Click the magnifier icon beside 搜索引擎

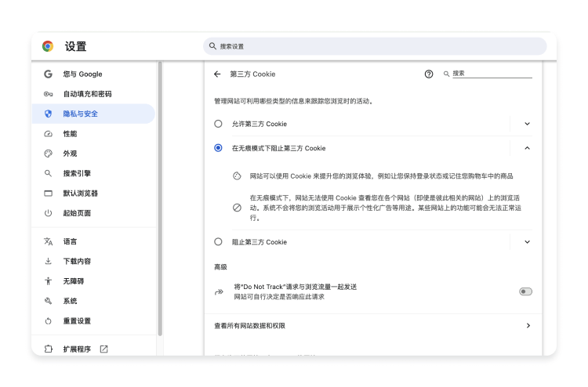point(48,173)
